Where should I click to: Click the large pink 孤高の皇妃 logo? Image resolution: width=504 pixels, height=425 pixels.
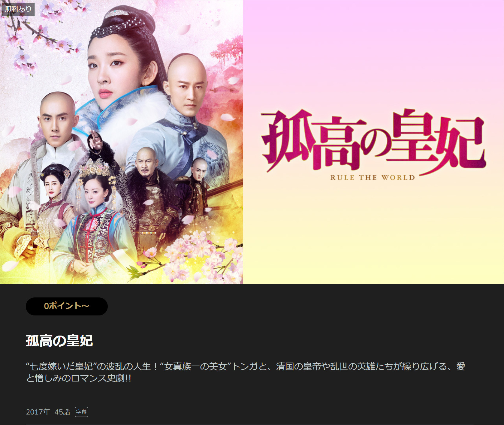coord(373,140)
